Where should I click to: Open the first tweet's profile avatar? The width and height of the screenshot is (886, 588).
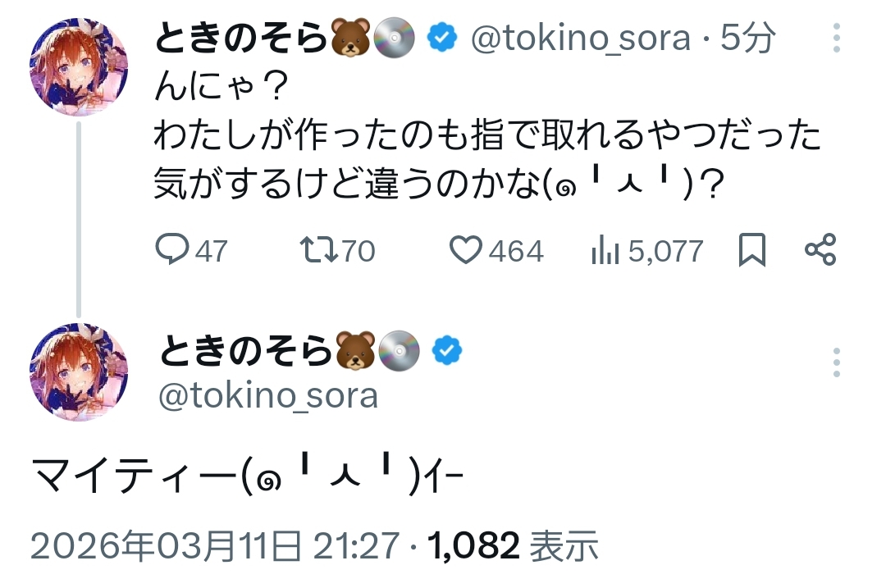click(79, 67)
